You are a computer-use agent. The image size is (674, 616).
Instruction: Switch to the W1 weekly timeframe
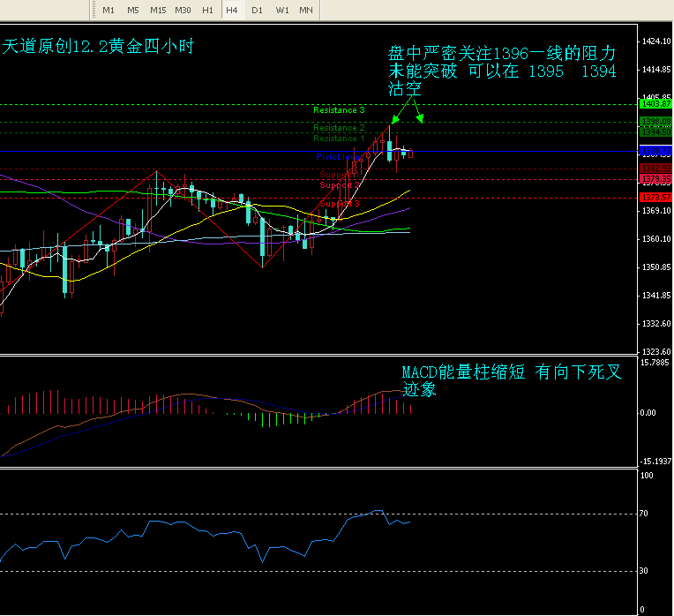282,10
